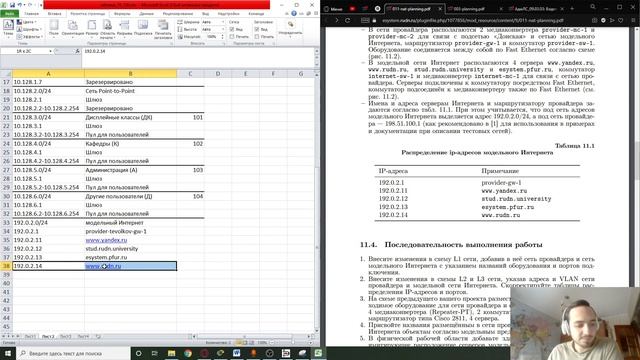640x360 pixels.
Task: Switch to the Data (Данные) ribbon tab
Action: pos(146,13)
